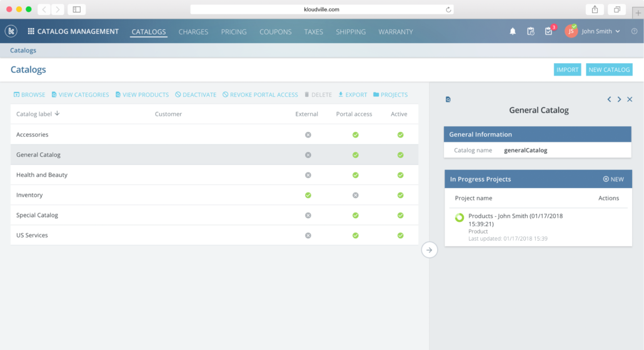Screen dimensions: 644x350
Task: Select the Accessories row
Action: coord(214,134)
